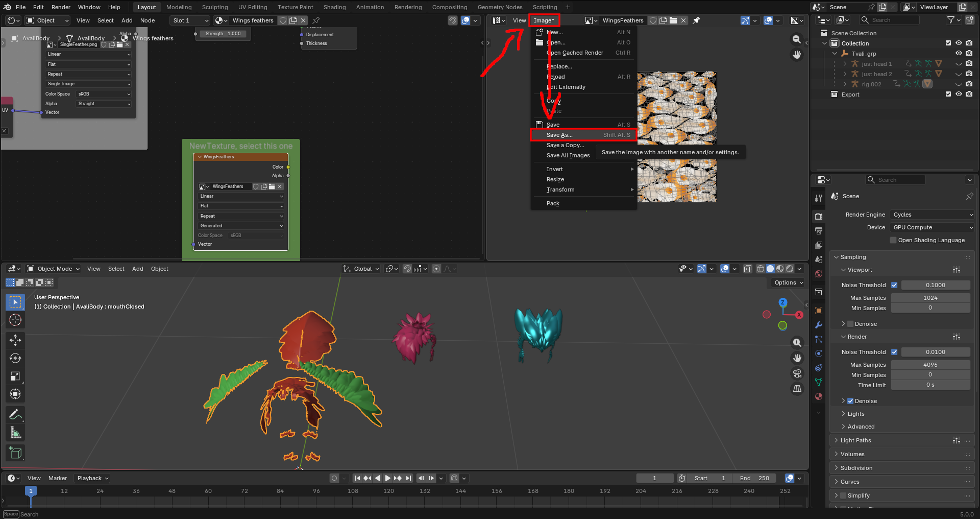The image size is (980, 519).
Task: Toggle camera view icon in viewport
Action: 797,373
